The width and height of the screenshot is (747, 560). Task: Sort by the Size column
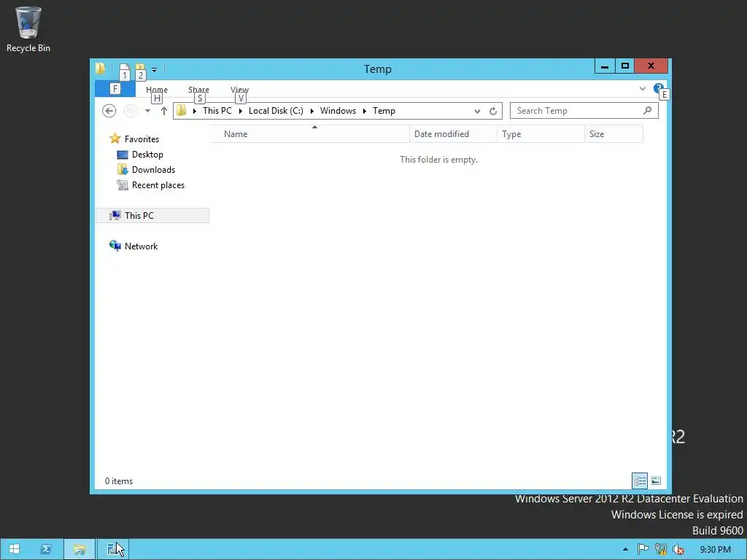coord(614,134)
